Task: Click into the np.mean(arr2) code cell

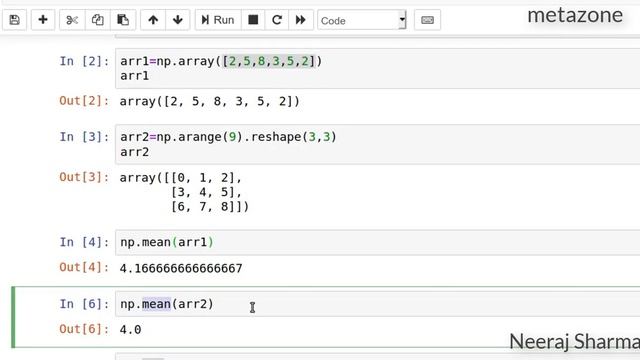Action: (378, 304)
